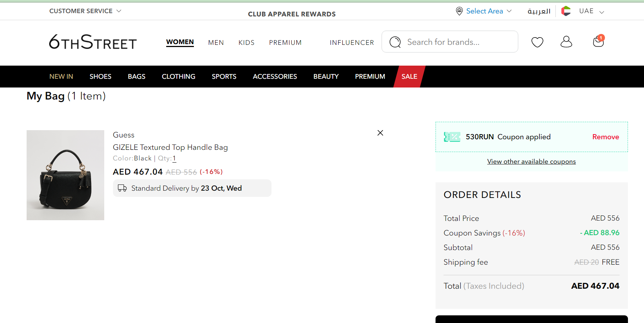Open the wishlist heart icon

tap(537, 42)
